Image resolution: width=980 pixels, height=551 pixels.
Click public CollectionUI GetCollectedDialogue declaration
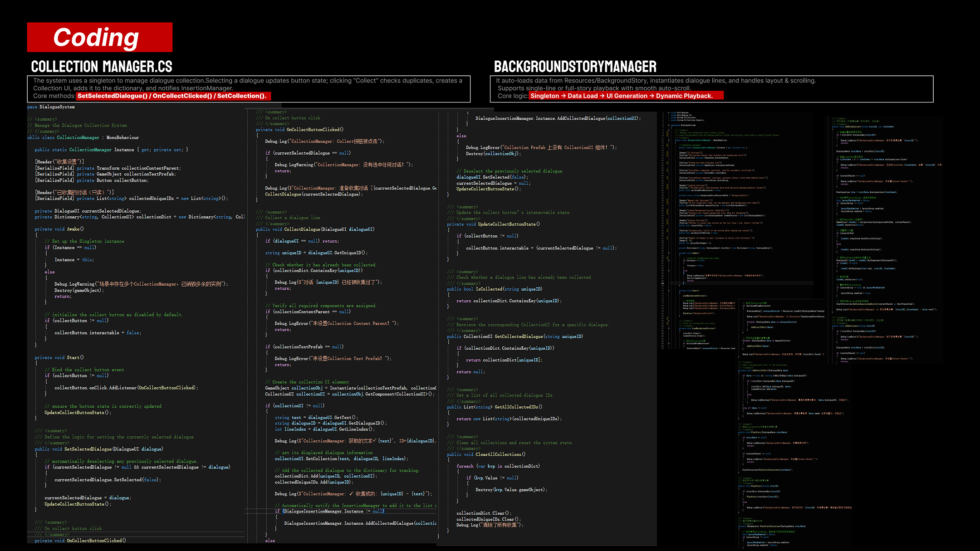pyautogui.click(x=514, y=336)
